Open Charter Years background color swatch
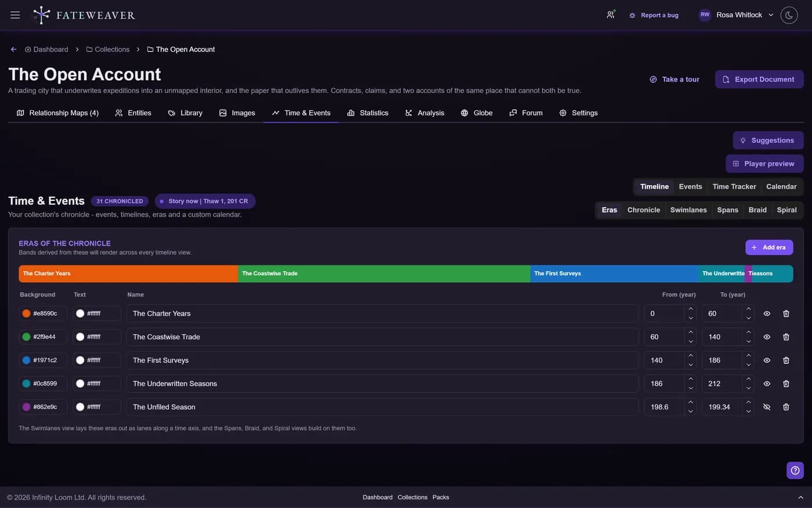 [26, 314]
